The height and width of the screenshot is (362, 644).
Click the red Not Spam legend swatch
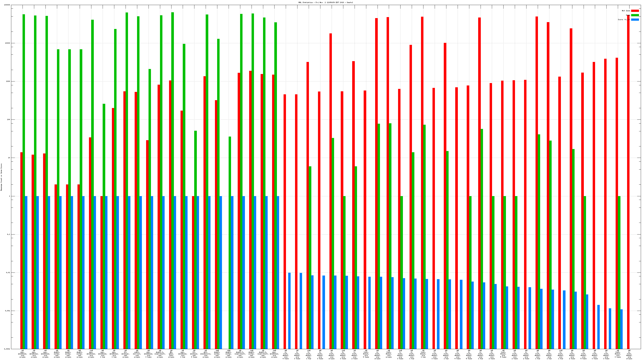tap(635, 11)
